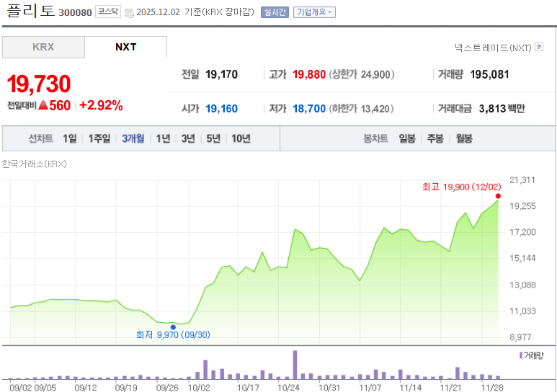Click the 실시간 badge button
This screenshot has height=392, width=557.
pyautogui.click(x=275, y=12)
